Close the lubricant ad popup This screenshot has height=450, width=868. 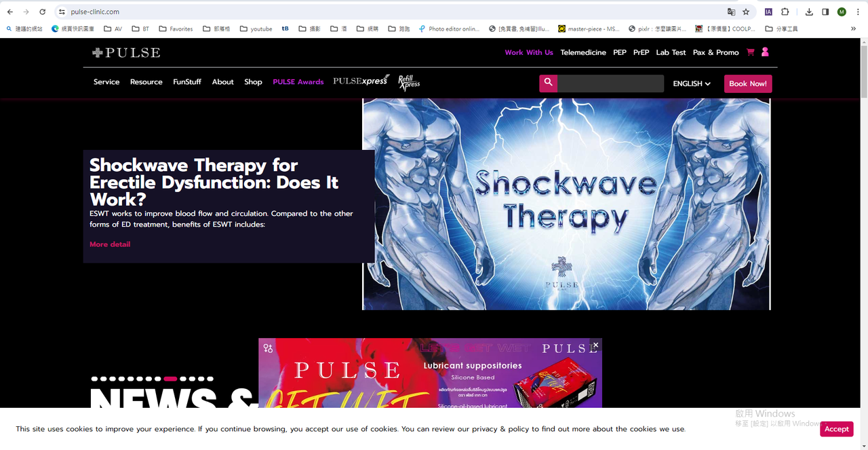click(x=595, y=345)
